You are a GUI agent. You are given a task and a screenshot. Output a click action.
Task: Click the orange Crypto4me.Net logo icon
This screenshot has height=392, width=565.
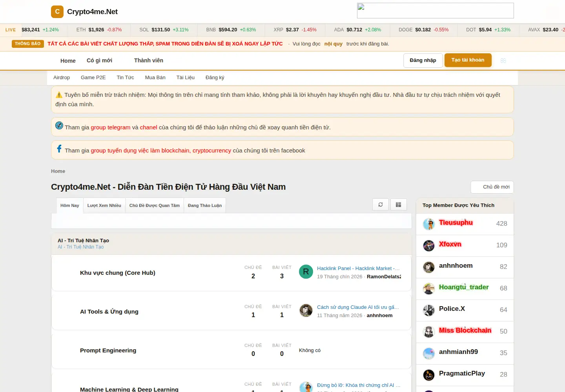(57, 12)
